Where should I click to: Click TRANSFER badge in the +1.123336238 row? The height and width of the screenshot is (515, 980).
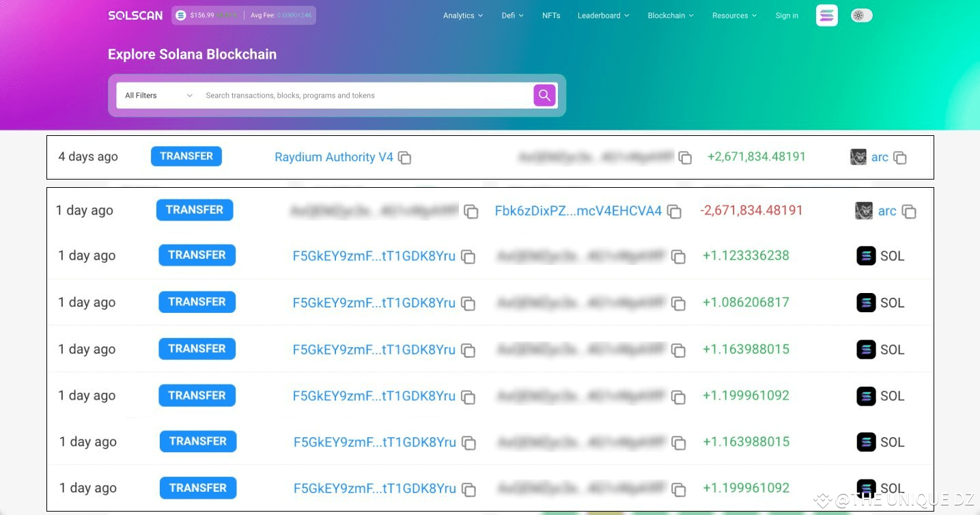tap(197, 255)
